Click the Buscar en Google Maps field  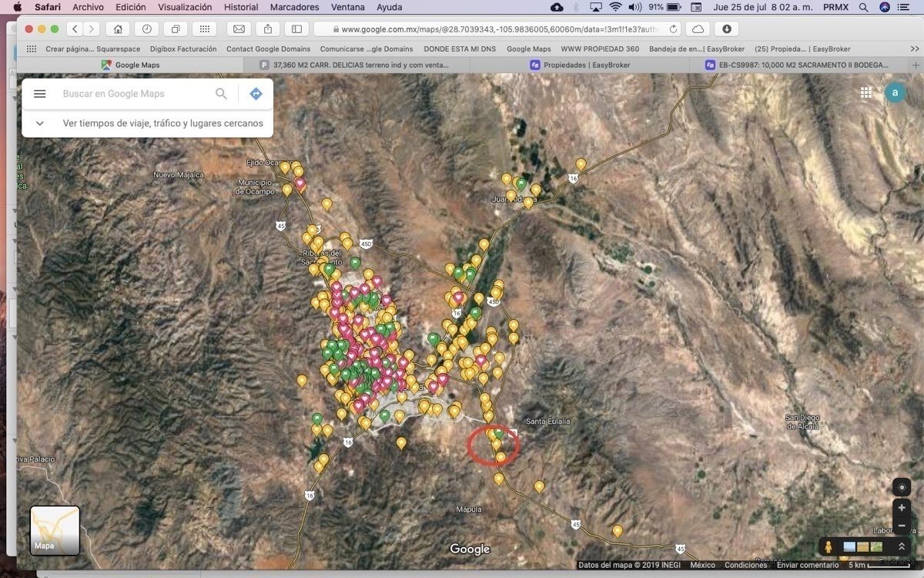(135, 94)
